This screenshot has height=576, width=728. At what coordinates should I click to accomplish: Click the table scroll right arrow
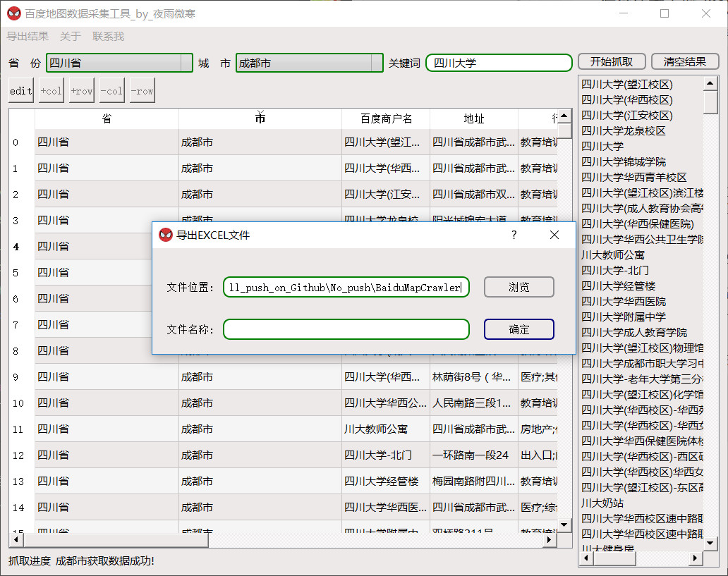550,540
